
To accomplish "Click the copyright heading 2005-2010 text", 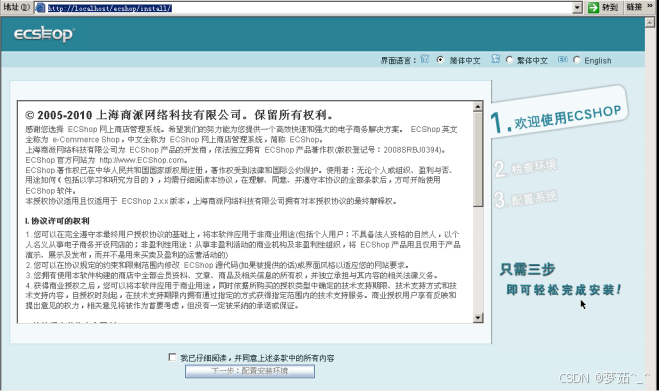I will coord(180,115).
